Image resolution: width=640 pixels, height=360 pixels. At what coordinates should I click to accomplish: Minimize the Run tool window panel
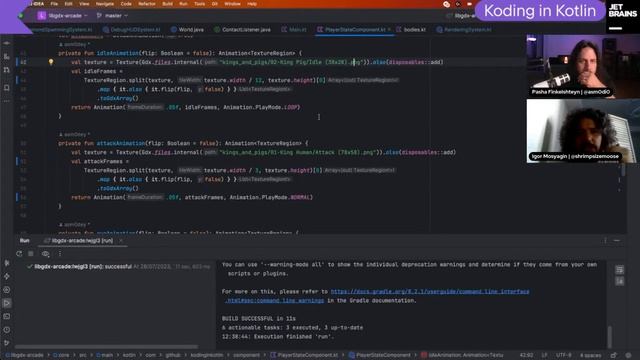tap(617, 240)
